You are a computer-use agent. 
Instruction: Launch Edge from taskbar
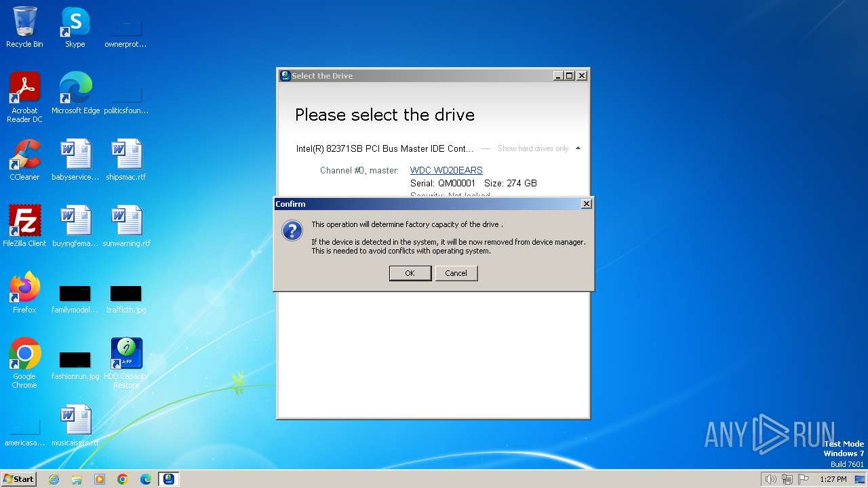tap(146, 479)
